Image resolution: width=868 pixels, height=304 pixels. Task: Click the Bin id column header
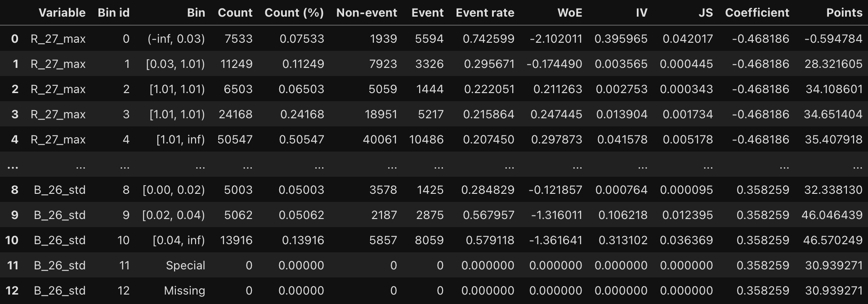pos(113,13)
